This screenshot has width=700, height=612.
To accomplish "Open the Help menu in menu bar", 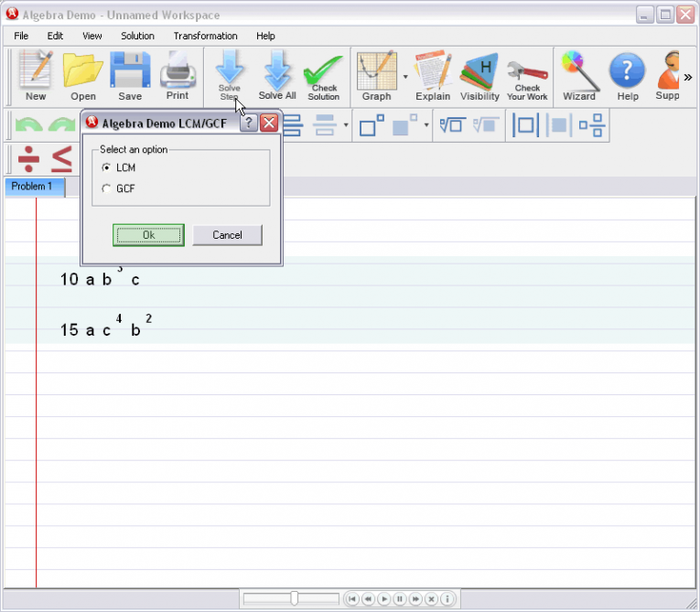I will [x=265, y=36].
